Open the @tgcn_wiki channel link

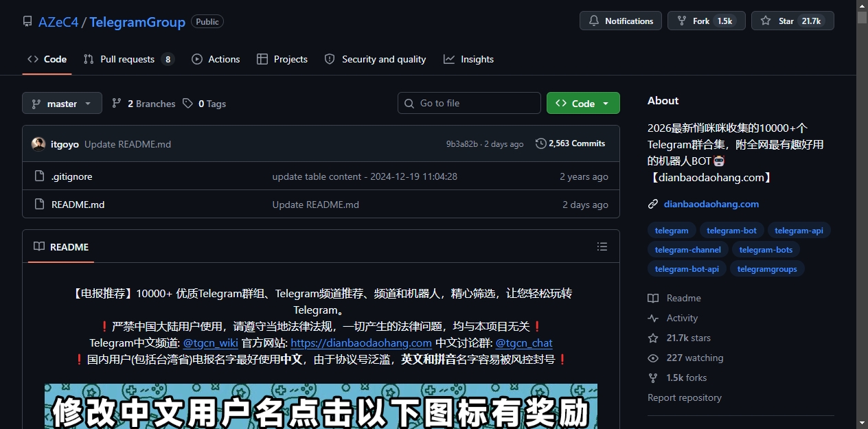[x=210, y=343]
